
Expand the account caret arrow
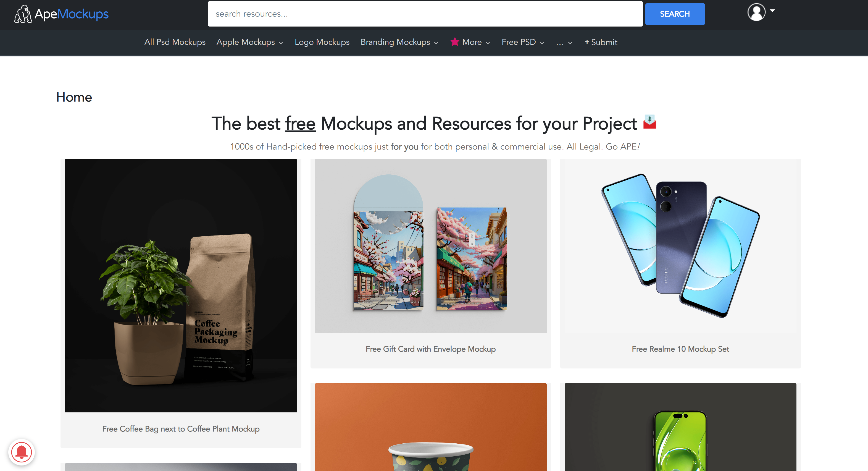point(772,11)
